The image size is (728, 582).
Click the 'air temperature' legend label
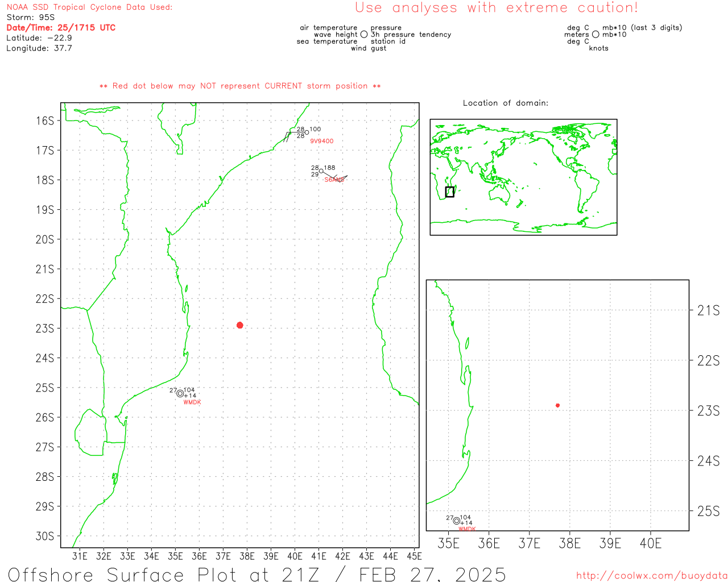pyautogui.click(x=329, y=28)
